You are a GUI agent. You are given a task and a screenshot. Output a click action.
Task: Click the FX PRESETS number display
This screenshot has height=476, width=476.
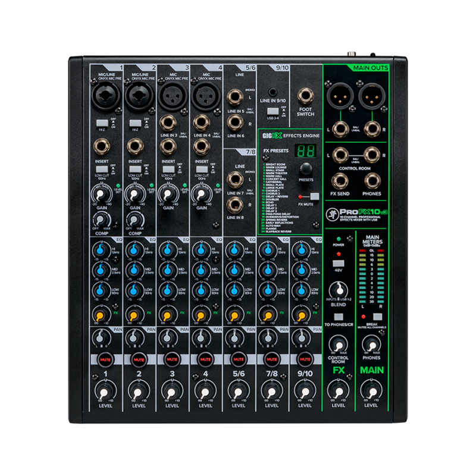tap(305, 151)
